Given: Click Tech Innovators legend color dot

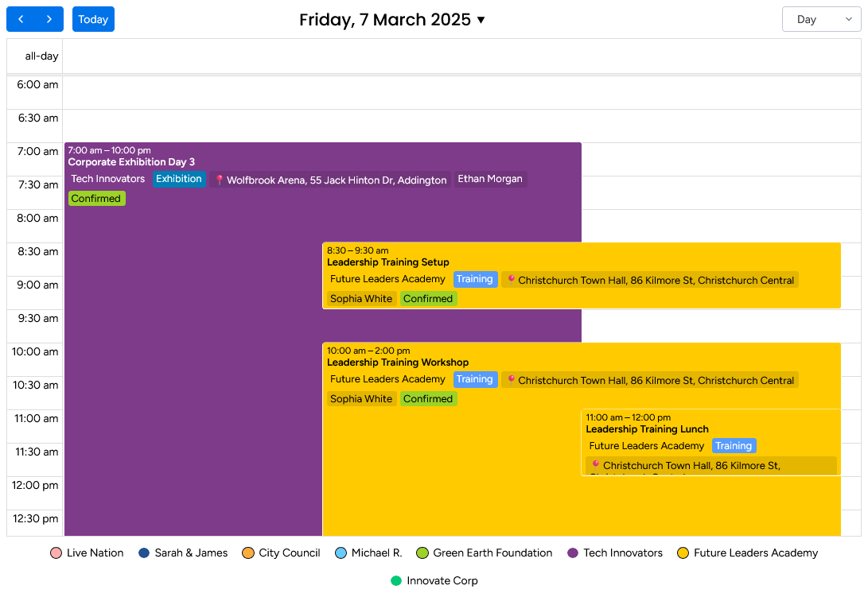Looking at the screenshot, I should pos(573,553).
